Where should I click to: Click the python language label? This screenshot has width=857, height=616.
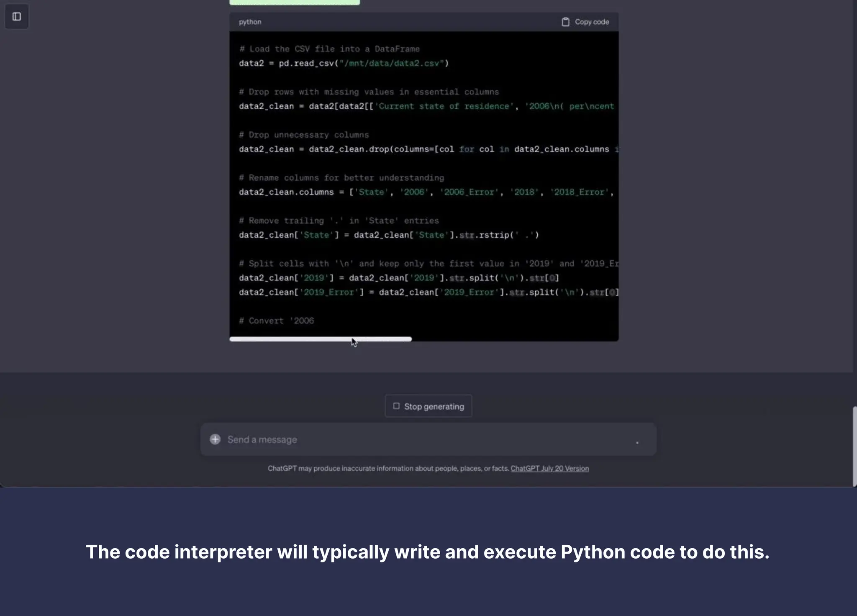coord(250,22)
